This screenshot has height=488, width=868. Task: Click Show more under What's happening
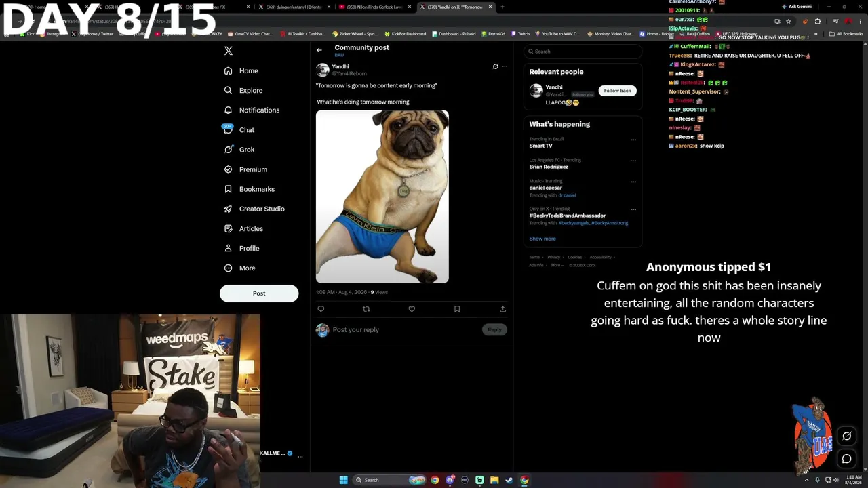542,239
